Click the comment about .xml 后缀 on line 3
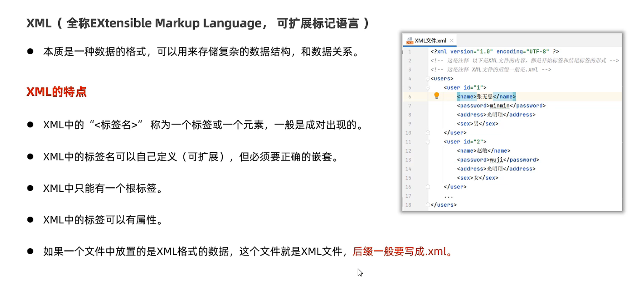Screen dimensions: 644x287 point(491,69)
